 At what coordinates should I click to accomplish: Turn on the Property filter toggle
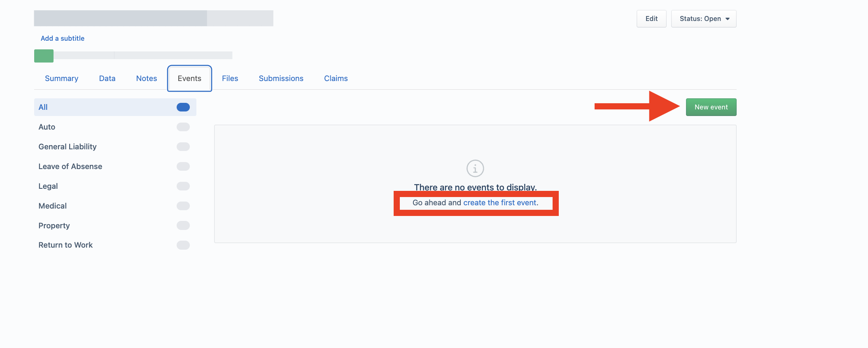183,225
